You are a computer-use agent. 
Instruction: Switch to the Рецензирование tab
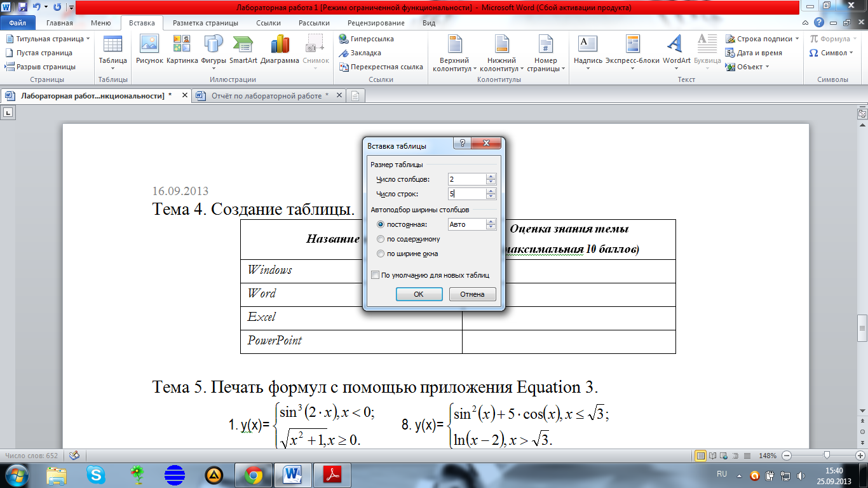[376, 23]
